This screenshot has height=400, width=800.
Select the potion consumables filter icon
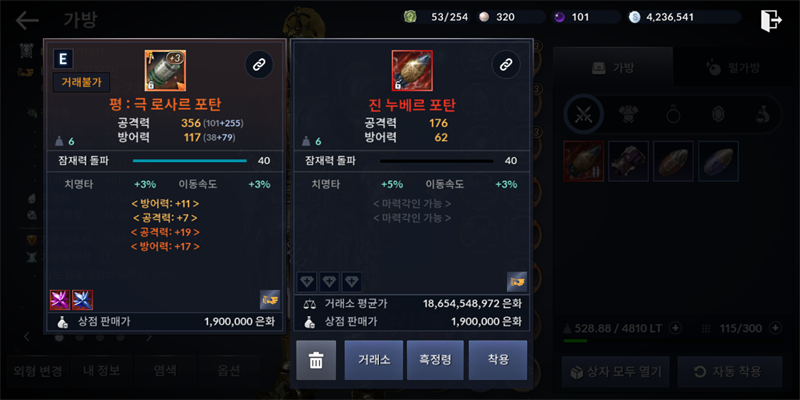(763, 115)
